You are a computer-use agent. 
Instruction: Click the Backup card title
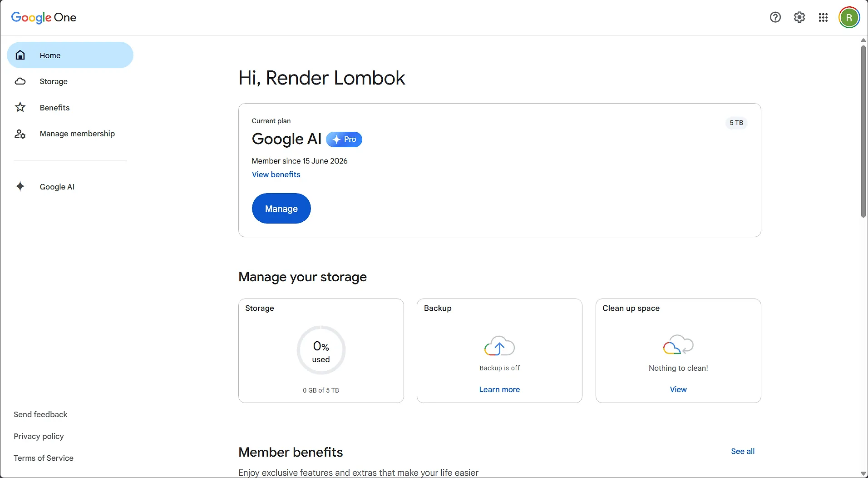[438, 308]
